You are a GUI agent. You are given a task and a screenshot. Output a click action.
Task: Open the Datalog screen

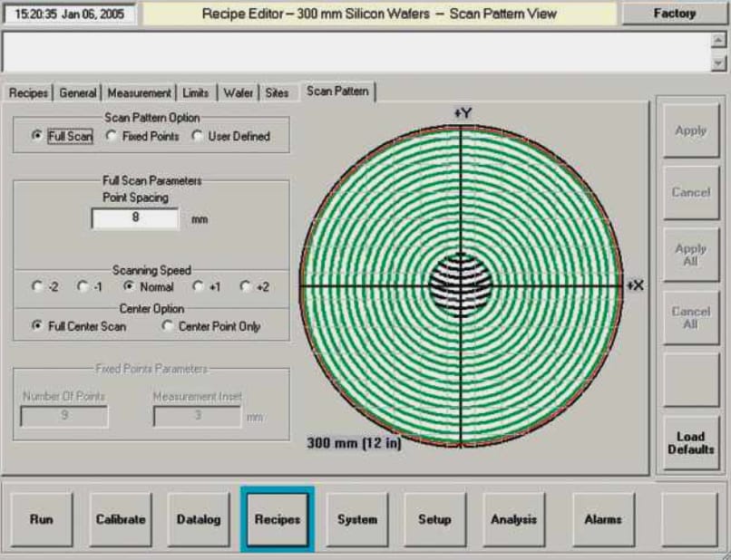199,519
